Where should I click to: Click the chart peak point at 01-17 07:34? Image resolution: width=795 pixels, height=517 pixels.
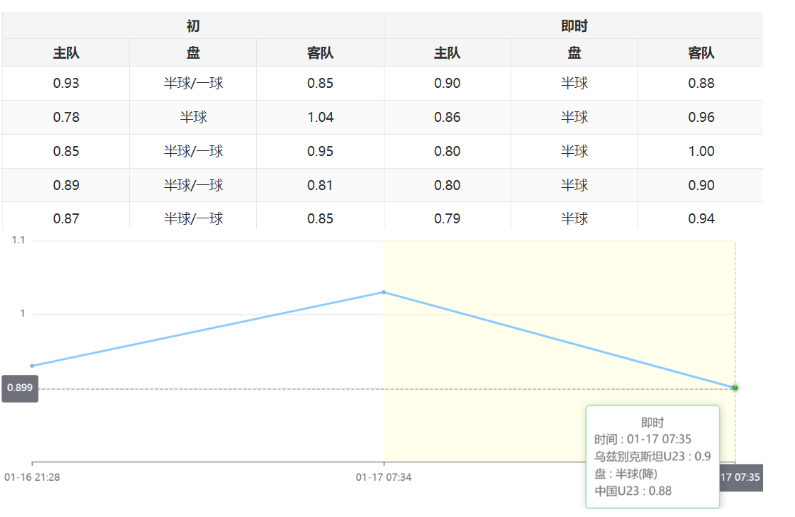tap(384, 292)
